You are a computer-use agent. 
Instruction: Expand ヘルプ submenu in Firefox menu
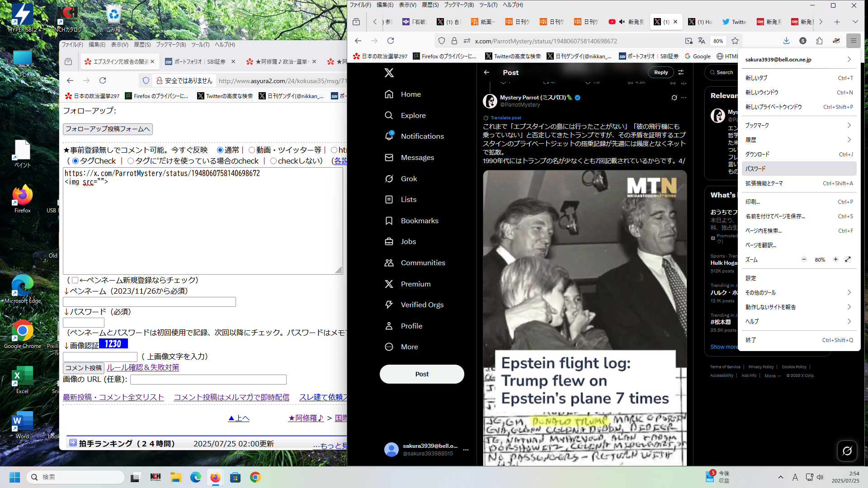(x=799, y=321)
